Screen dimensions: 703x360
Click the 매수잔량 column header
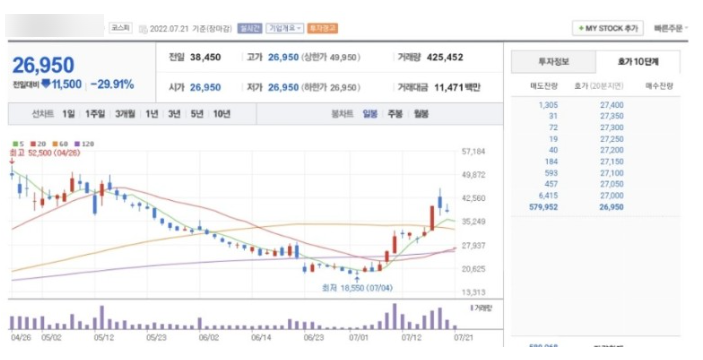(x=659, y=86)
